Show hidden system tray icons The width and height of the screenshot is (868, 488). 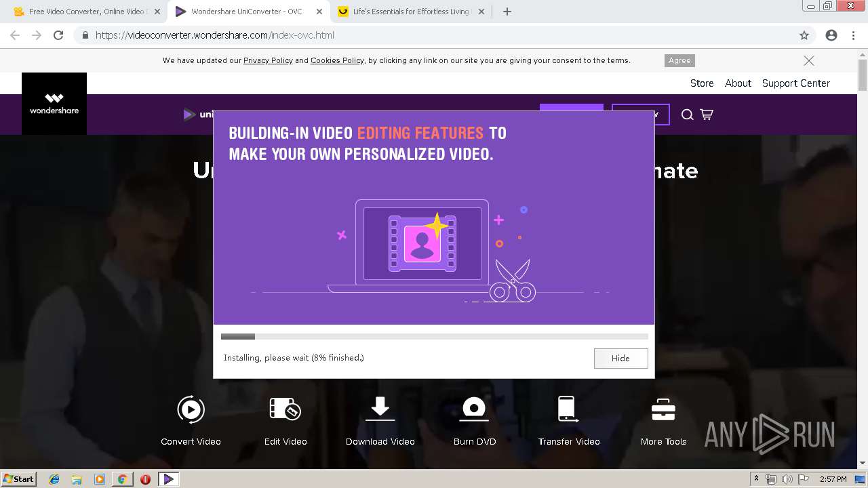pyautogui.click(x=756, y=479)
